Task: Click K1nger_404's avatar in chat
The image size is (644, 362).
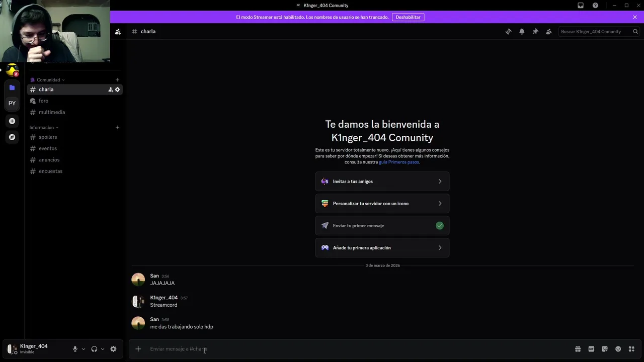Action: click(x=138, y=301)
